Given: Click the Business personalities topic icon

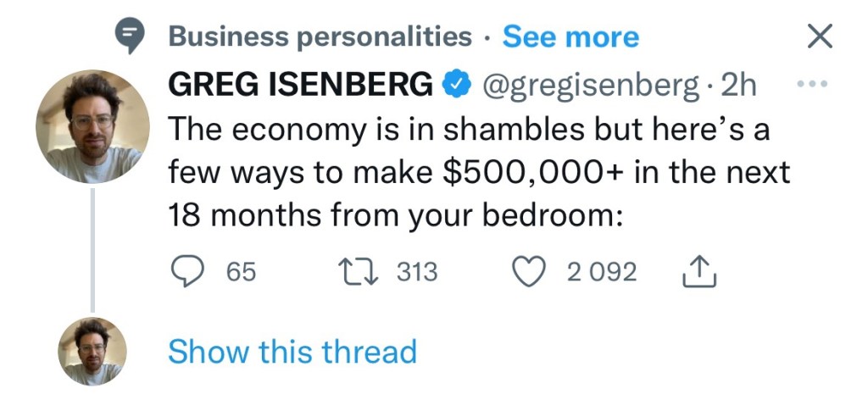Looking at the screenshot, I should [x=130, y=36].
